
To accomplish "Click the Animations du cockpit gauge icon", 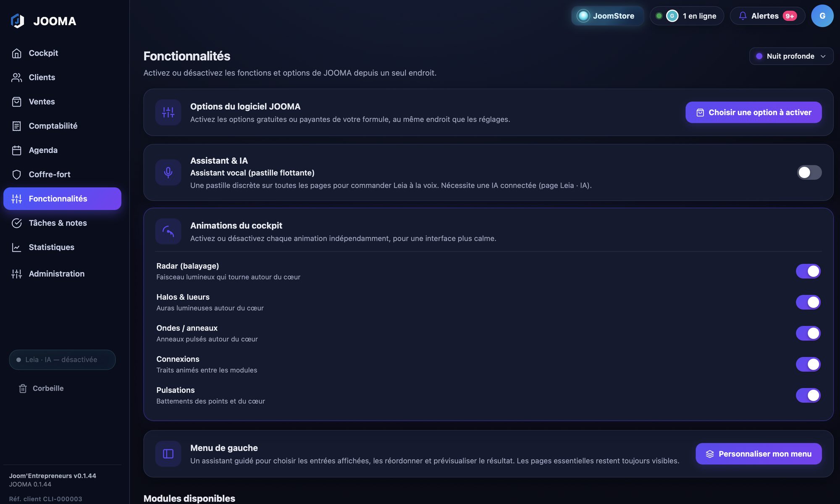I will tap(168, 231).
